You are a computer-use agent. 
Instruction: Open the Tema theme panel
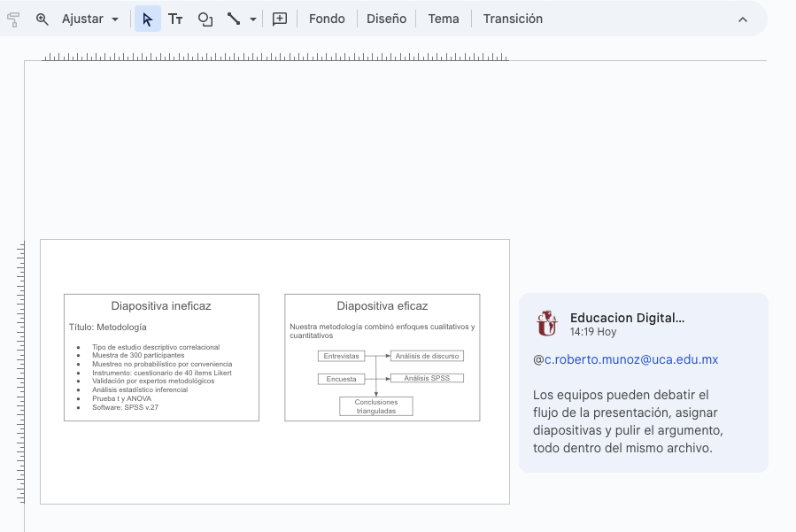click(443, 19)
